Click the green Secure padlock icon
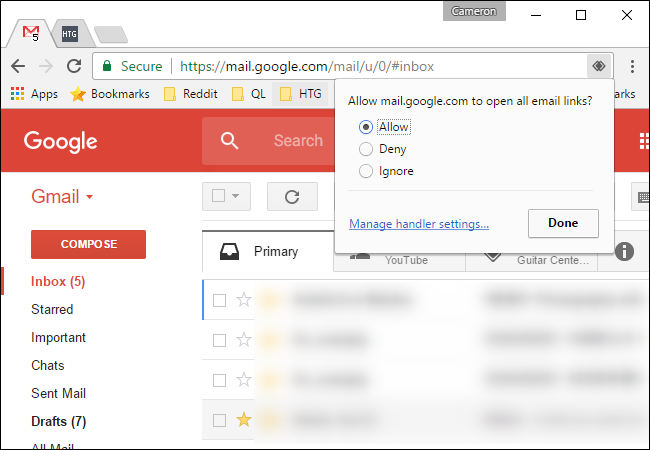This screenshot has height=450, width=650. coord(107,66)
